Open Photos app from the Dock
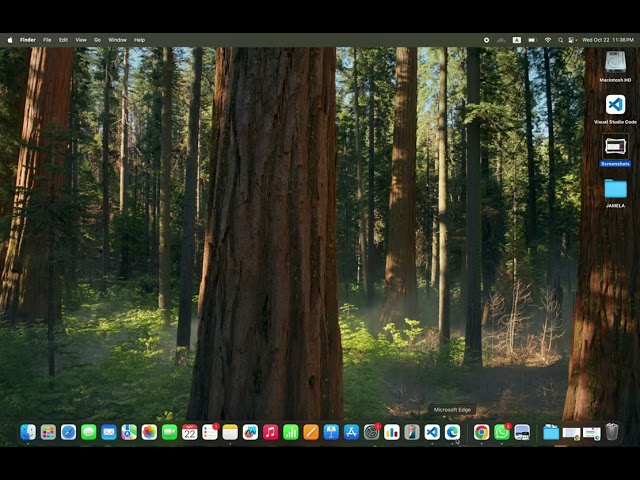Image resolution: width=640 pixels, height=480 pixels. pos(149,432)
